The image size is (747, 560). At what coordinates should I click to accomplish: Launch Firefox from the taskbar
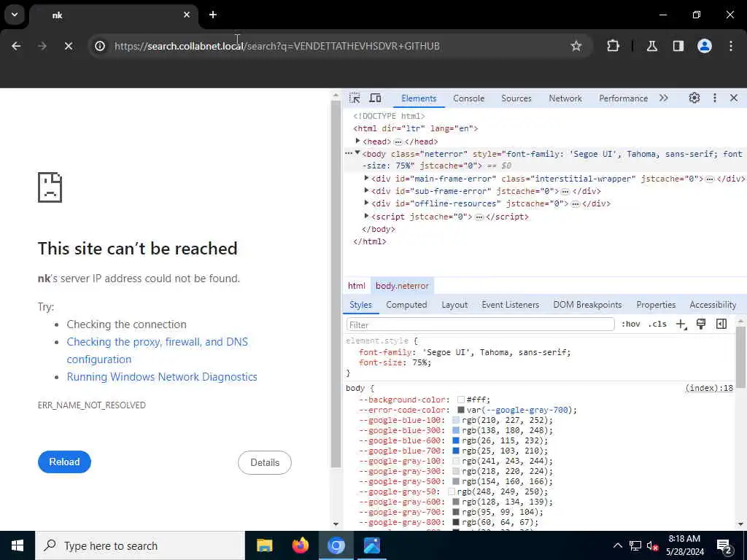[x=300, y=545]
